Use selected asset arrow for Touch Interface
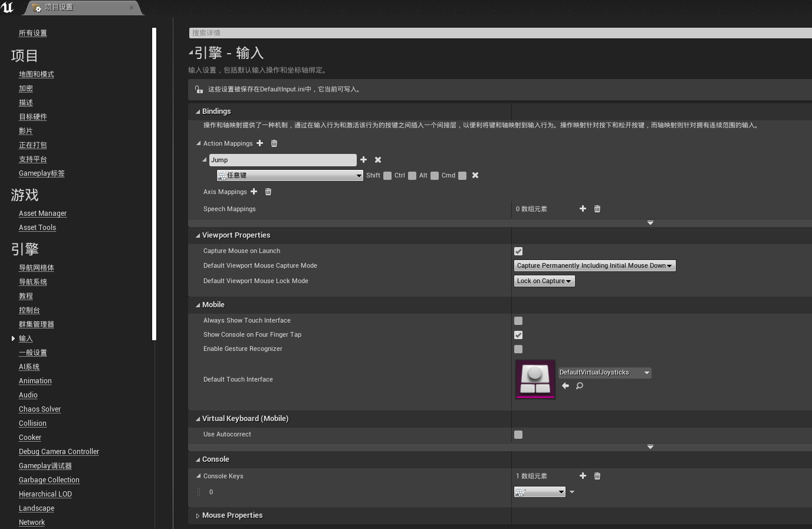The height and width of the screenshot is (529, 812). pyautogui.click(x=566, y=386)
